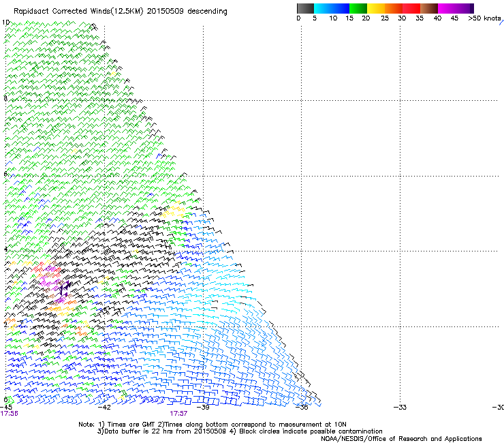Click the '-33' longitude axis label
504x443 pixels.
pos(400,408)
